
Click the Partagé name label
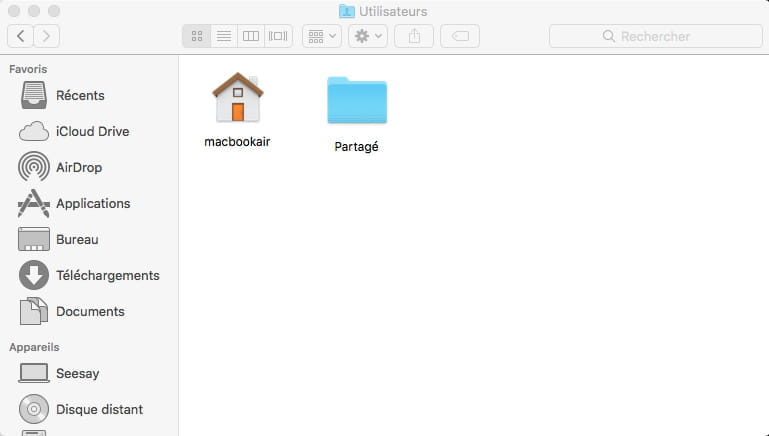[357, 147]
